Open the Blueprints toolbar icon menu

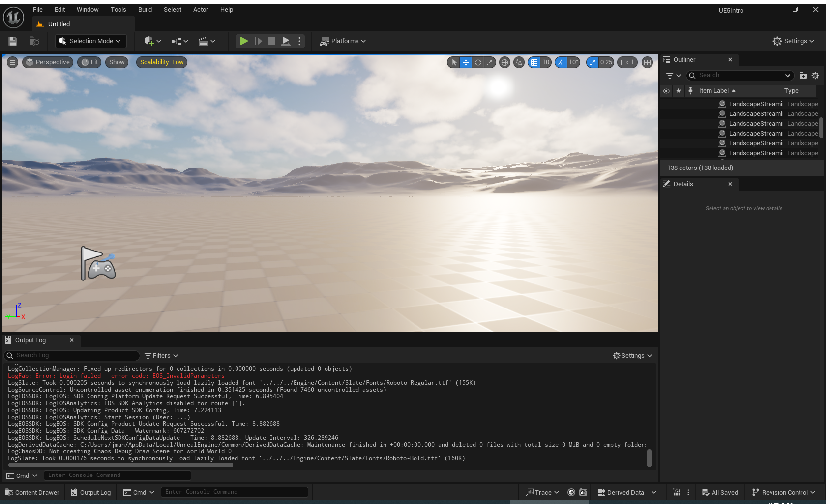[x=179, y=41]
